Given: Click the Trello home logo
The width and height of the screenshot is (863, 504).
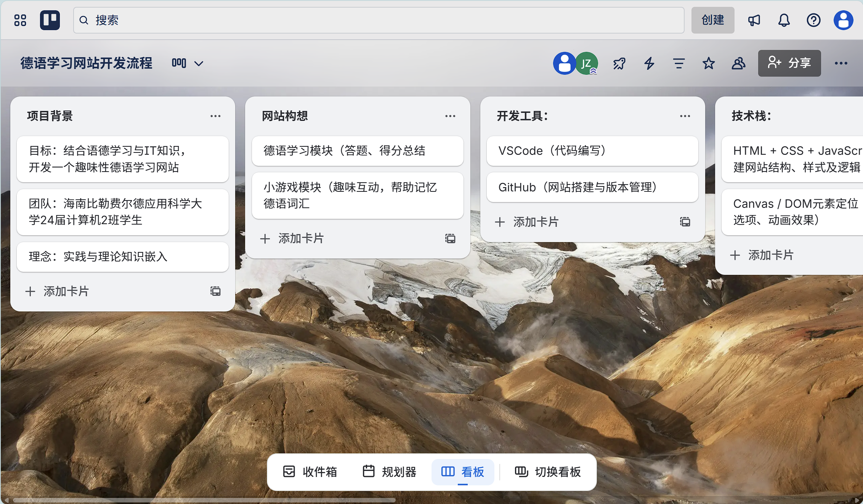Looking at the screenshot, I should (x=50, y=20).
